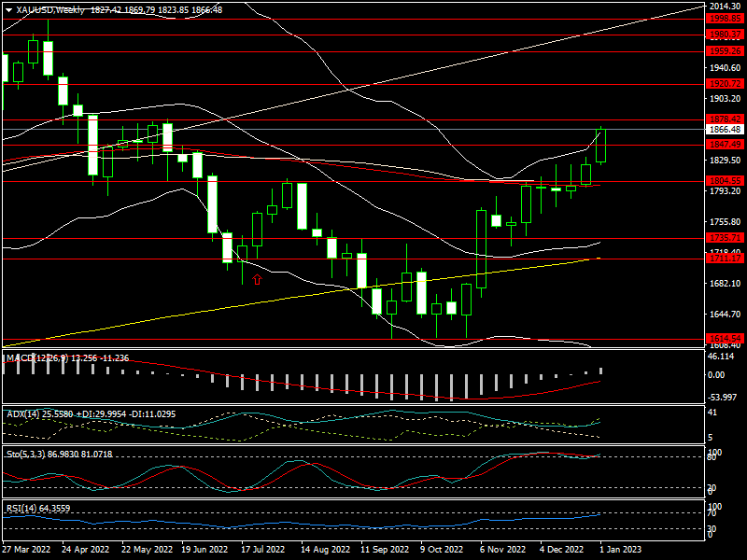This screenshot has height=560, width=747.
Task: Click the red up-arrow marker on chart
Action: coord(257,279)
